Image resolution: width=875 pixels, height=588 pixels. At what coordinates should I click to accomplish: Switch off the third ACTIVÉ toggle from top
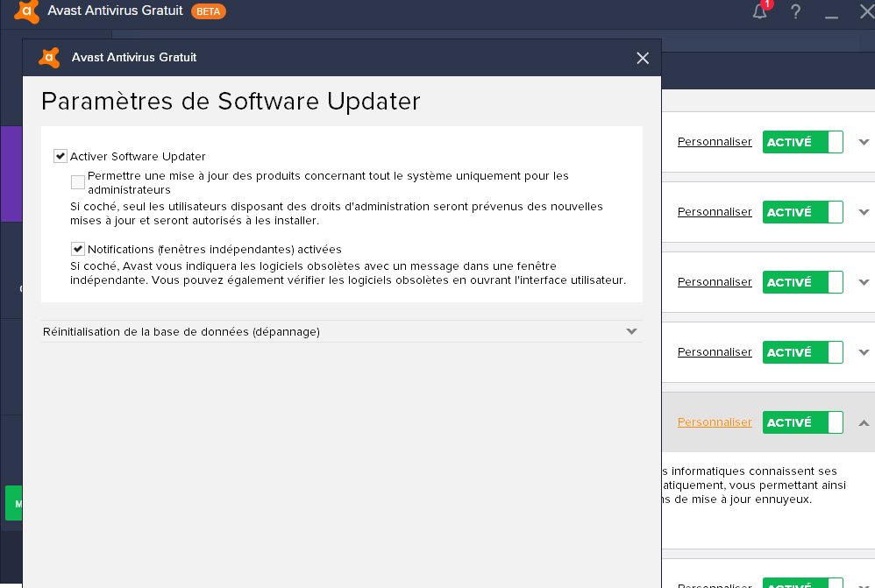[x=802, y=282]
